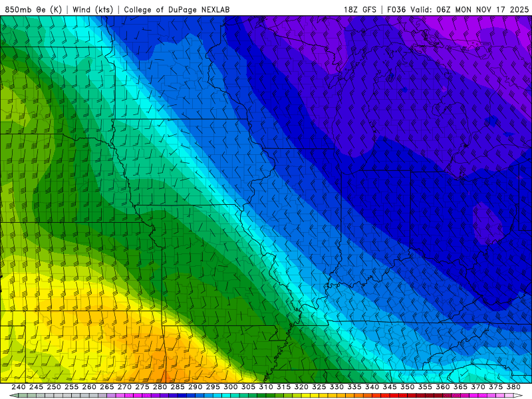Viewport: 532px width, 399px height.
Task: Pick the 270 color scale number
Action: (124, 387)
